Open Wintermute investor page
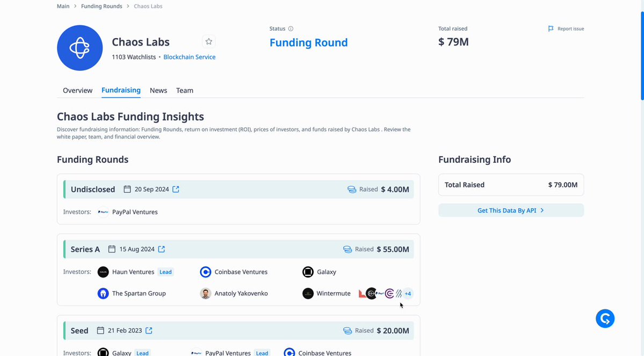The width and height of the screenshot is (644, 356). 334,293
